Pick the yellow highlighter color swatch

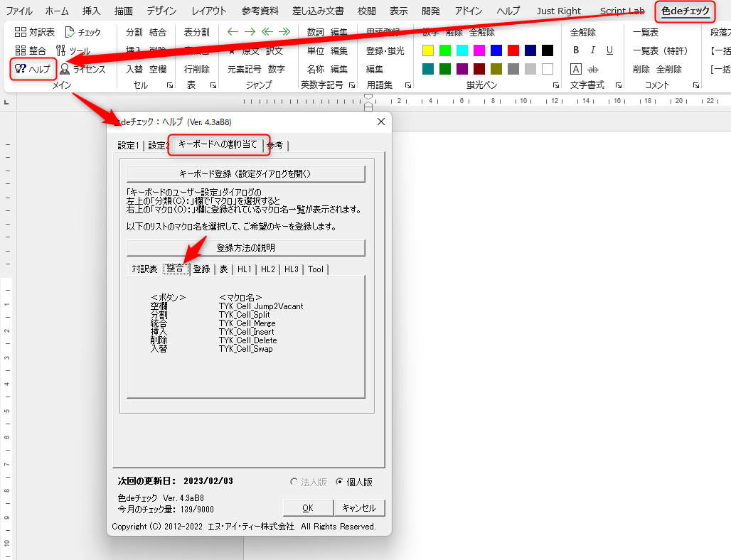(x=428, y=50)
